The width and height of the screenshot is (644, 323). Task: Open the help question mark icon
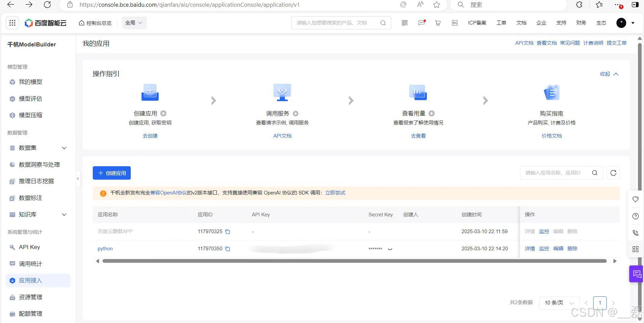click(x=635, y=216)
